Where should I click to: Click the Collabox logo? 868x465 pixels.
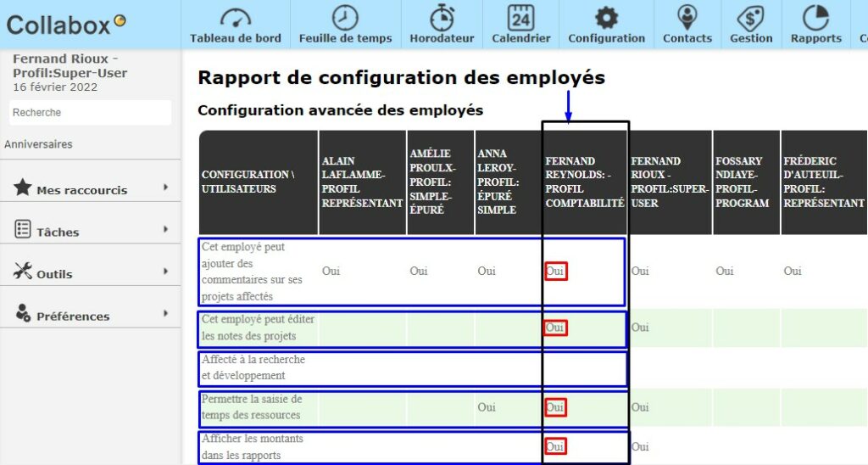[66, 25]
